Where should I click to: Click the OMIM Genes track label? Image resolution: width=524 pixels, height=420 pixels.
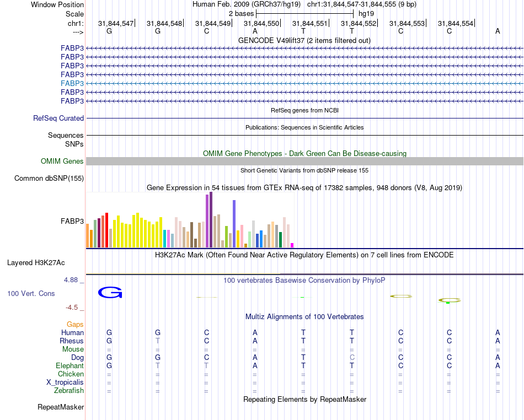pos(62,161)
